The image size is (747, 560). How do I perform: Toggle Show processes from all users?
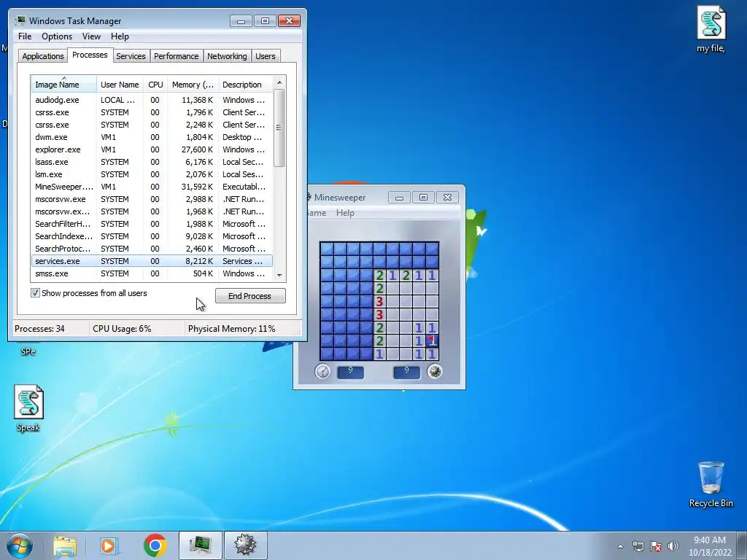pyautogui.click(x=35, y=293)
